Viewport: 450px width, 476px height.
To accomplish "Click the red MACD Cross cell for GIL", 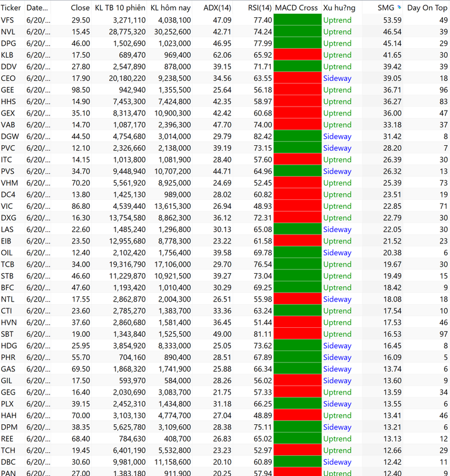I will point(297,381).
